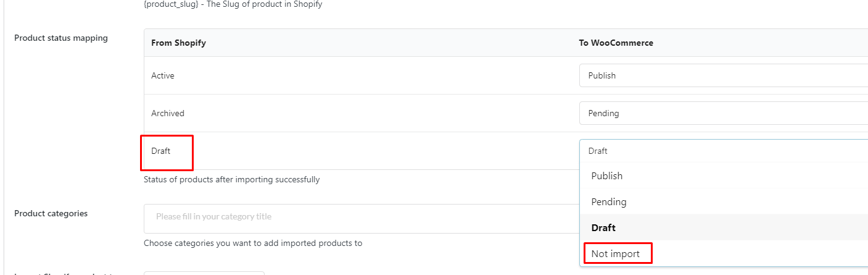Viewport: 868px width, 275px height.
Task: Collapse the open Draft row status dropdown field
Action: pos(724,151)
